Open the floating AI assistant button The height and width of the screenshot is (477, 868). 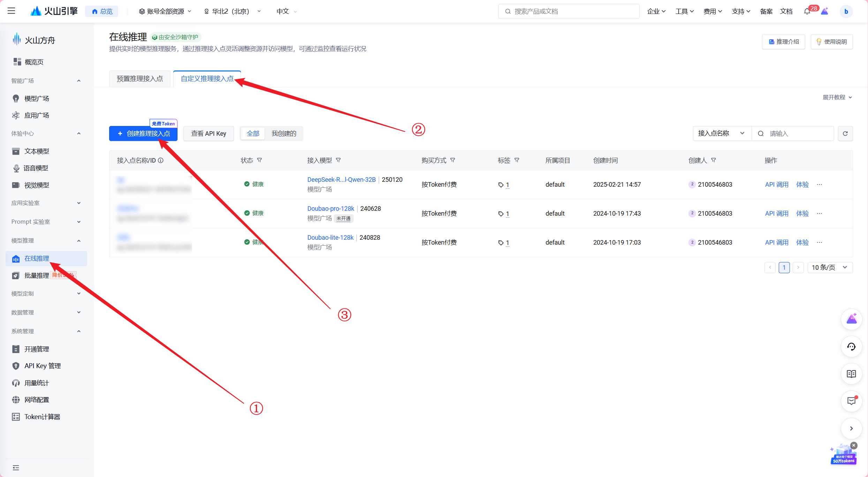pos(851,319)
